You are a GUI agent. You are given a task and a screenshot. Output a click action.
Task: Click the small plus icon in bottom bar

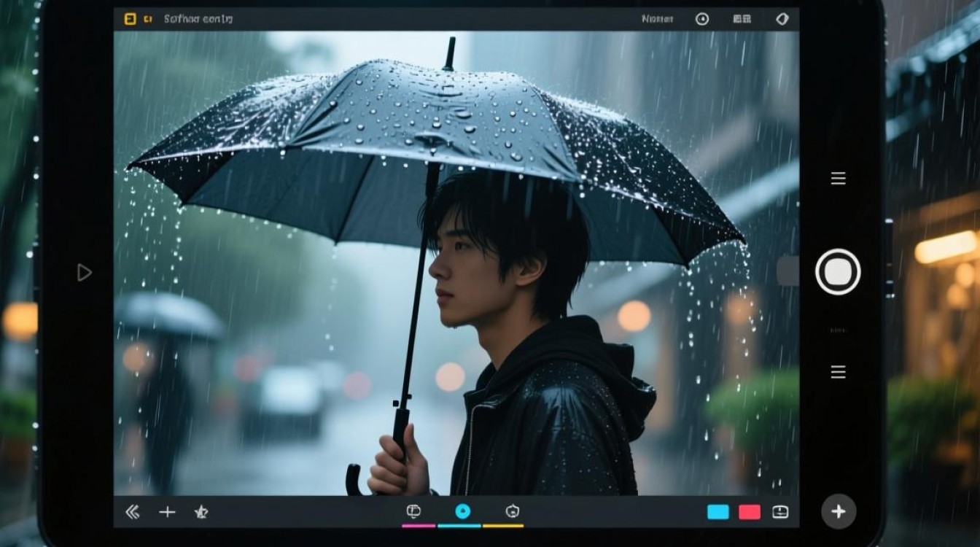tap(168, 512)
